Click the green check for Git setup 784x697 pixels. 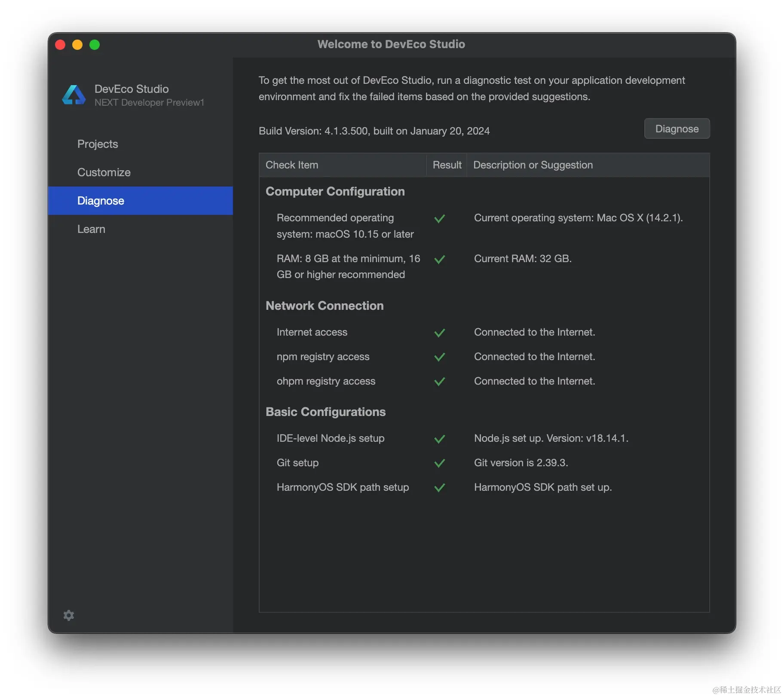[439, 464]
